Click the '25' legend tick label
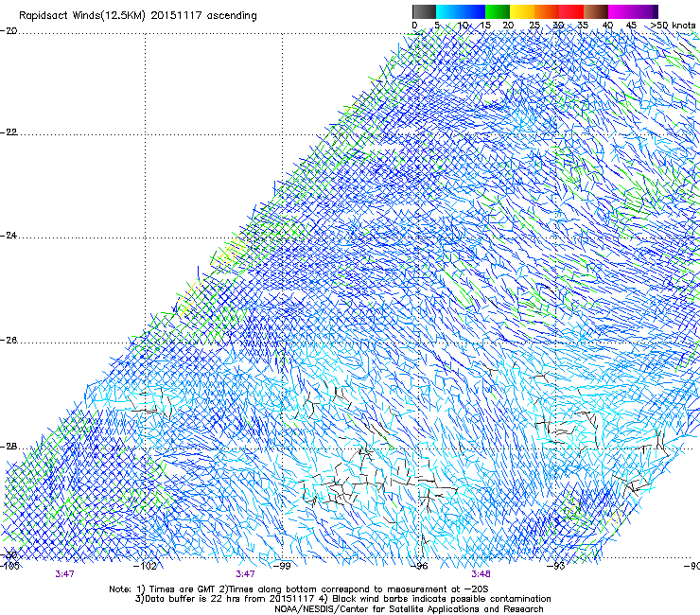 [x=534, y=26]
